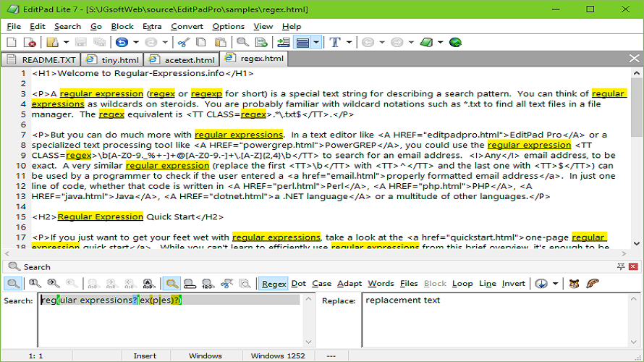
Task: Click the Undo blue arrow icon
Action: (122, 43)
